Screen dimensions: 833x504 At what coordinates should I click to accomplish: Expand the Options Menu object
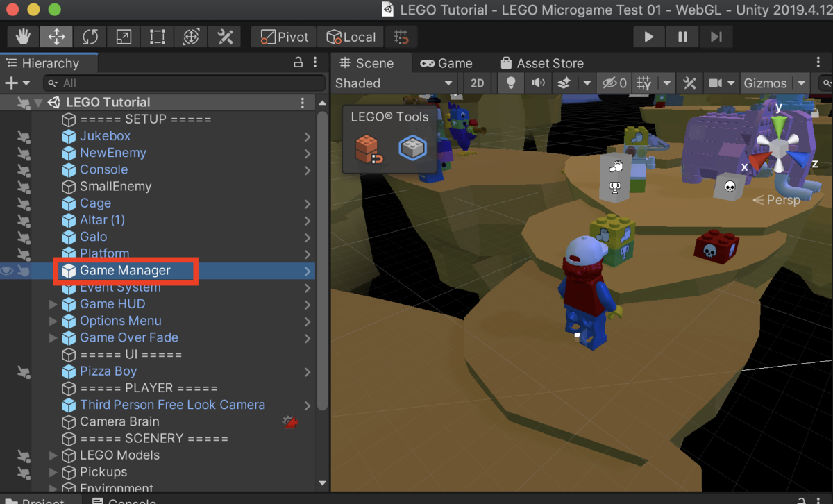coord(53,321)
